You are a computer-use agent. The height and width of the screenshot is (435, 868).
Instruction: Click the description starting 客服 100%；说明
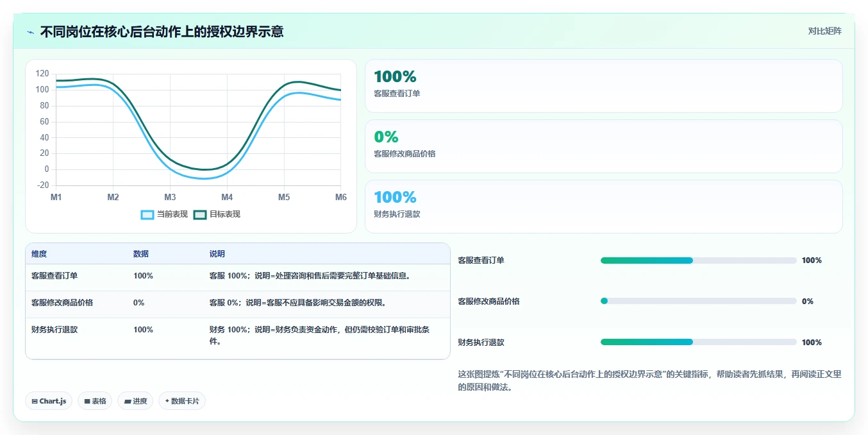[310, 276]
